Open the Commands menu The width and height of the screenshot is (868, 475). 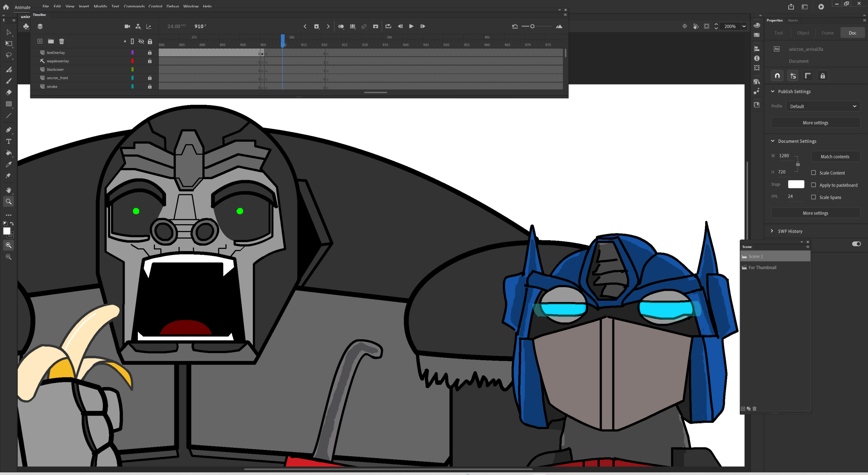point(134,6)
